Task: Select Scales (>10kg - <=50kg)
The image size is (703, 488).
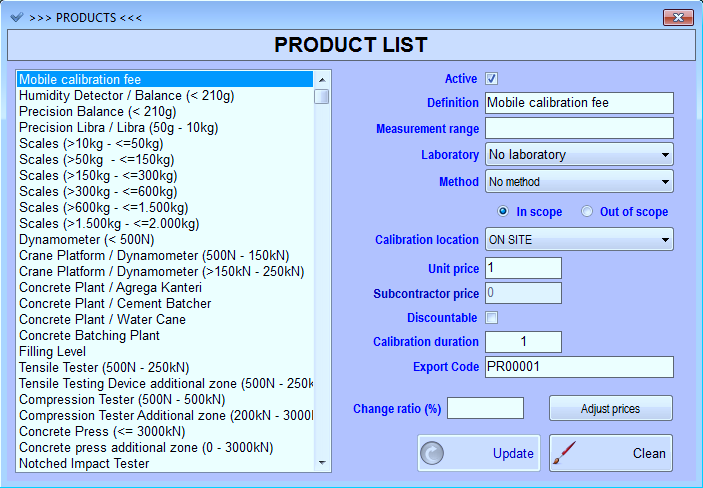Action: pos(165,144)
